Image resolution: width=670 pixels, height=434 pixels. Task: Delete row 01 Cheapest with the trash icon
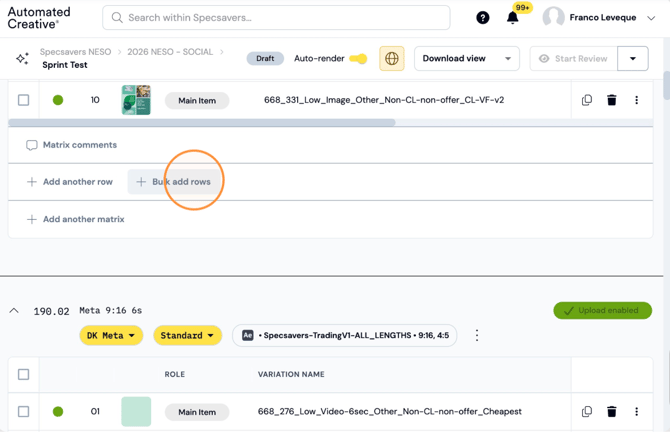[611, 411]
